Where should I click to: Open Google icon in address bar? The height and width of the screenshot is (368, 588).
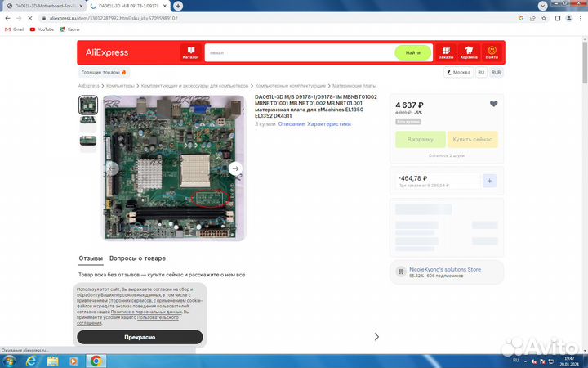tap(521, 18)
